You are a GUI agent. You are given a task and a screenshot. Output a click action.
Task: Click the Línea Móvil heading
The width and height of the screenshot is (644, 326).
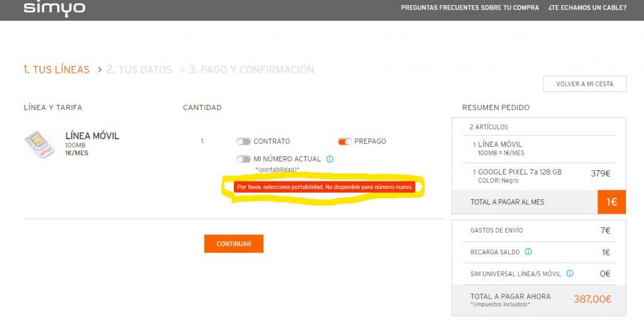[x=92, y=136]
